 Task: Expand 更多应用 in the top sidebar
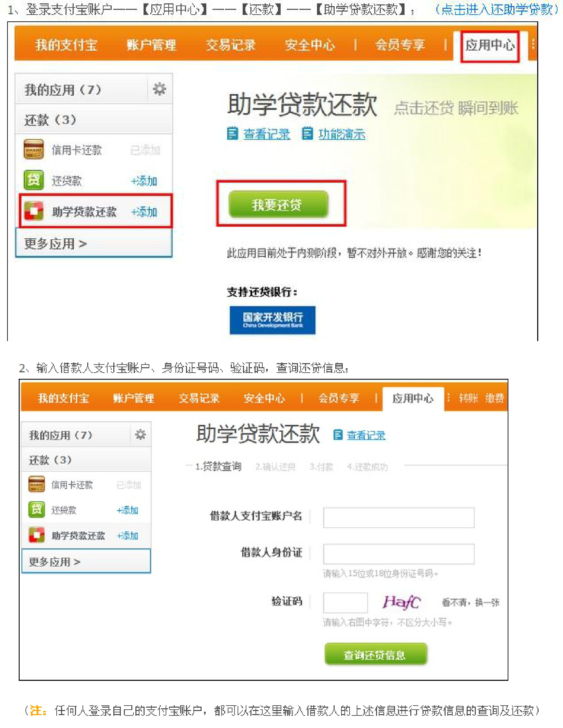55,244
